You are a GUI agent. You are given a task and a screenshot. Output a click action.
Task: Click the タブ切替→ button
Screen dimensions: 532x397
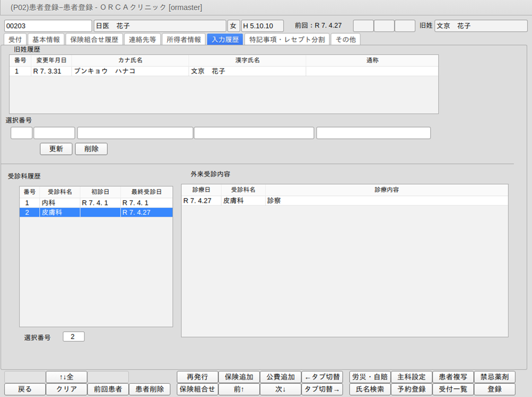(322, 389)
